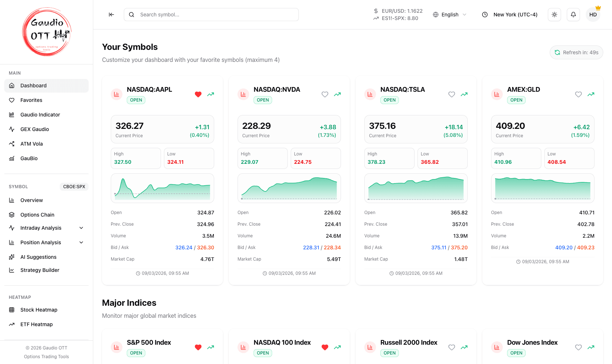Click the Gaudio OTT logo
612x364 pixels.
pos(47,32)
